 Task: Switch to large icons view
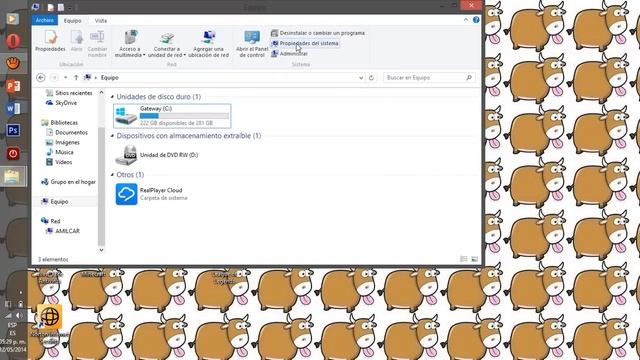click(474, 259)
